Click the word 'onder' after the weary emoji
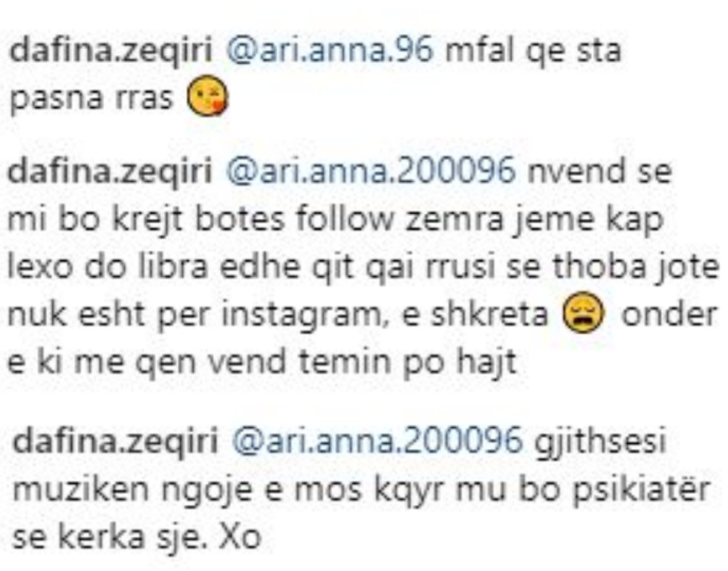728x571 pixels. coord(669,315)
